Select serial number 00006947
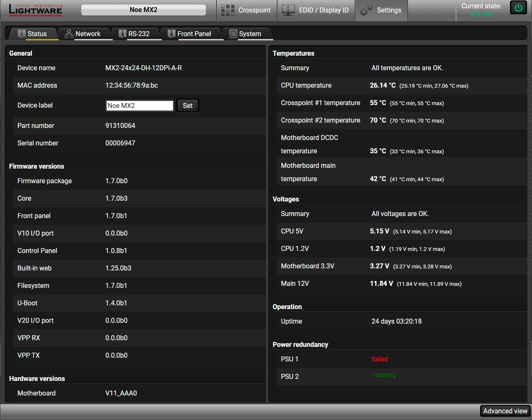The width and height of the screenshot is (532, 420). (120, 143)
